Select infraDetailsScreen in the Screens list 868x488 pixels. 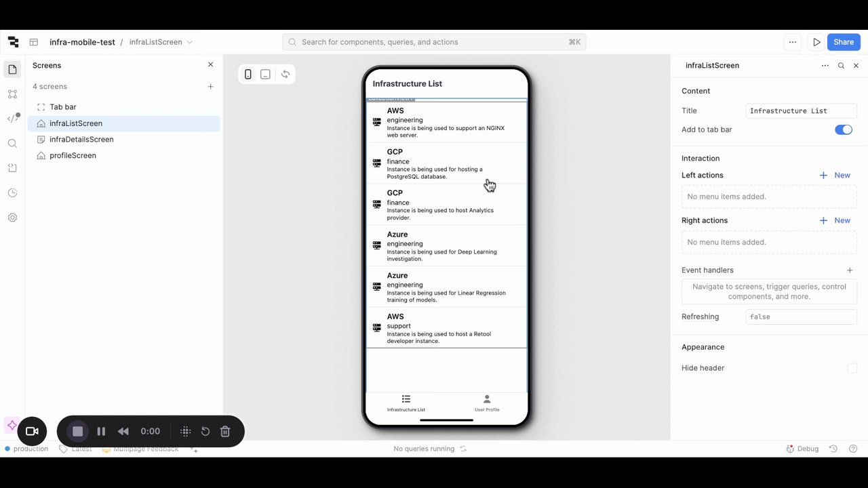pos(123,140)
